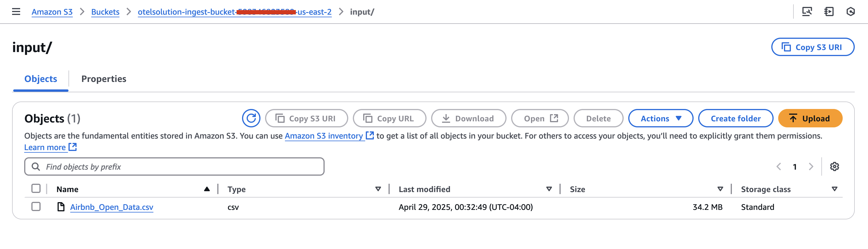The height and width of the screenshot is (249, 868).
Task: Open table preferences gear icon
Action: click(834, 166)
